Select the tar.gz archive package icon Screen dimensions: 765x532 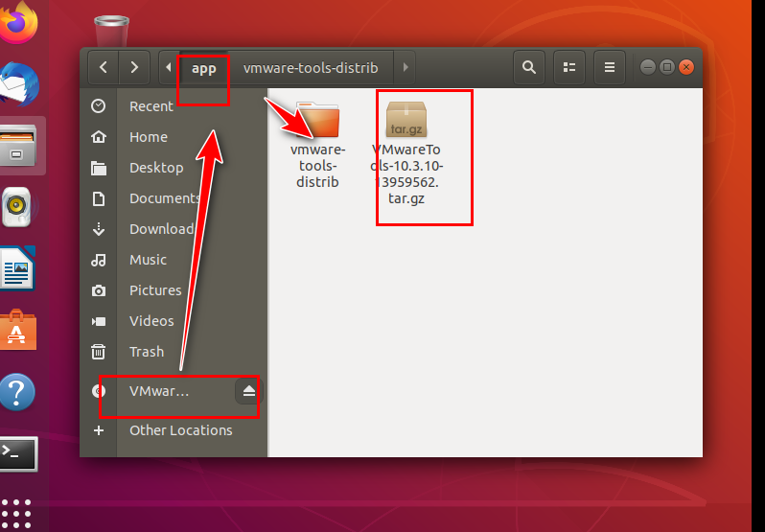pyautogui.click(x=406, y=120)
